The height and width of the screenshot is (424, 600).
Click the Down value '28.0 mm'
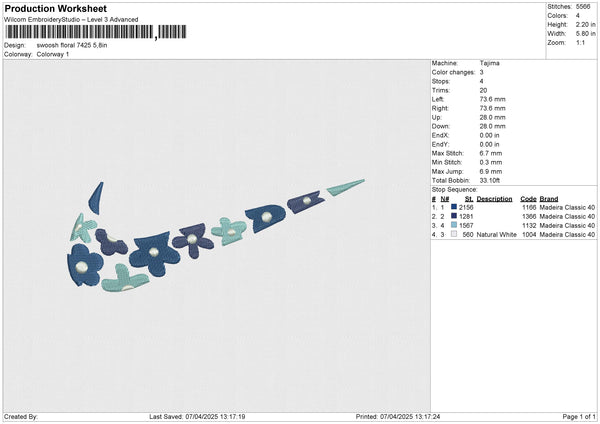(x=492, y=126)
